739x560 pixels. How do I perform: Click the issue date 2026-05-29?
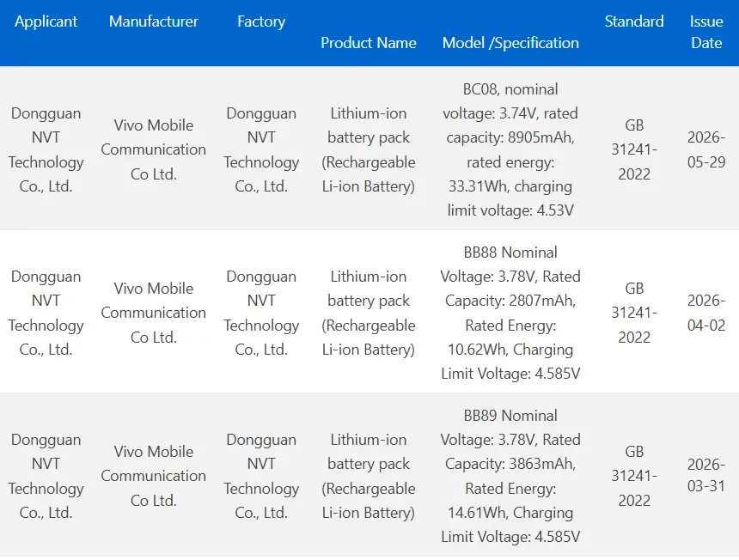(706, 149)
